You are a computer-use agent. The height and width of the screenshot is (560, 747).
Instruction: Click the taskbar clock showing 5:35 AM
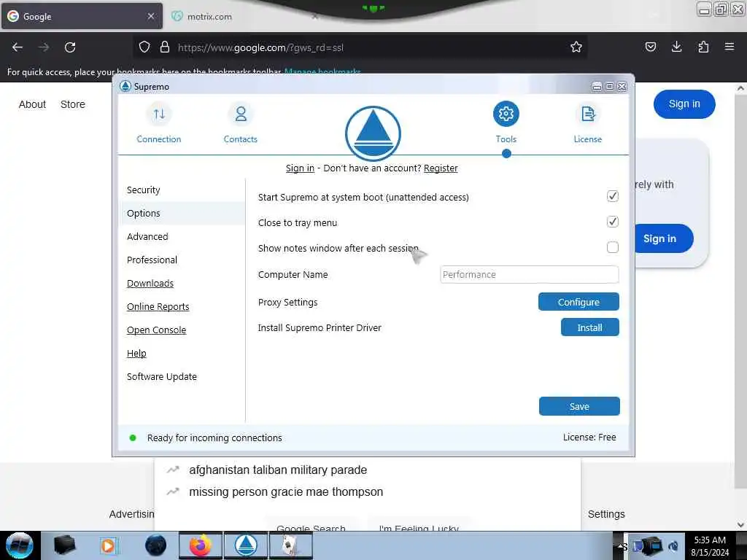click(709, 546)
